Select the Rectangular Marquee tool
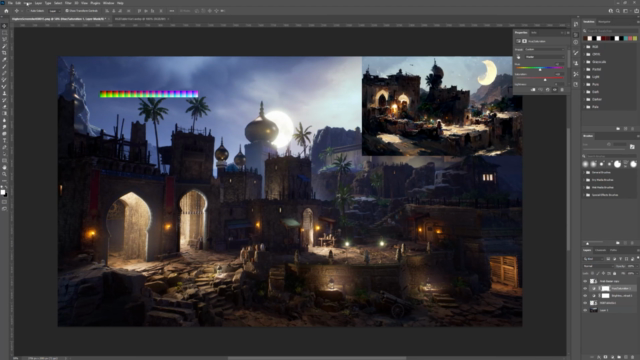This screenshot has height=360, width=640. [x=4, y=33]
